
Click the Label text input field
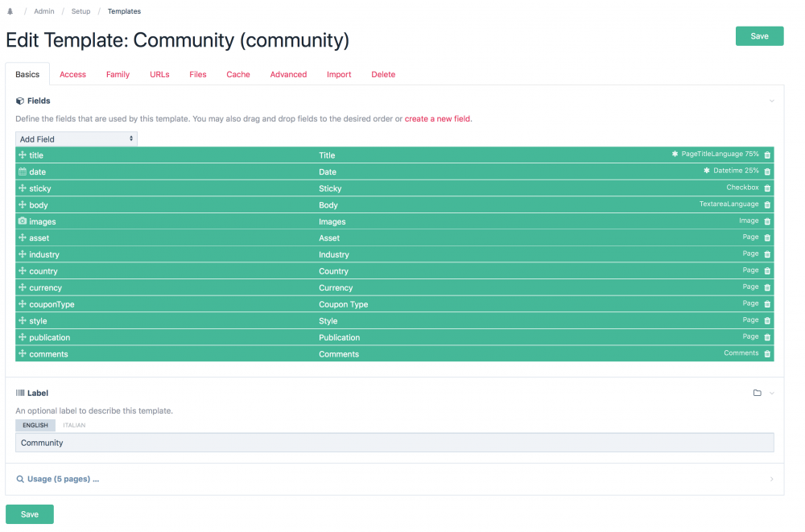point(394,443)
